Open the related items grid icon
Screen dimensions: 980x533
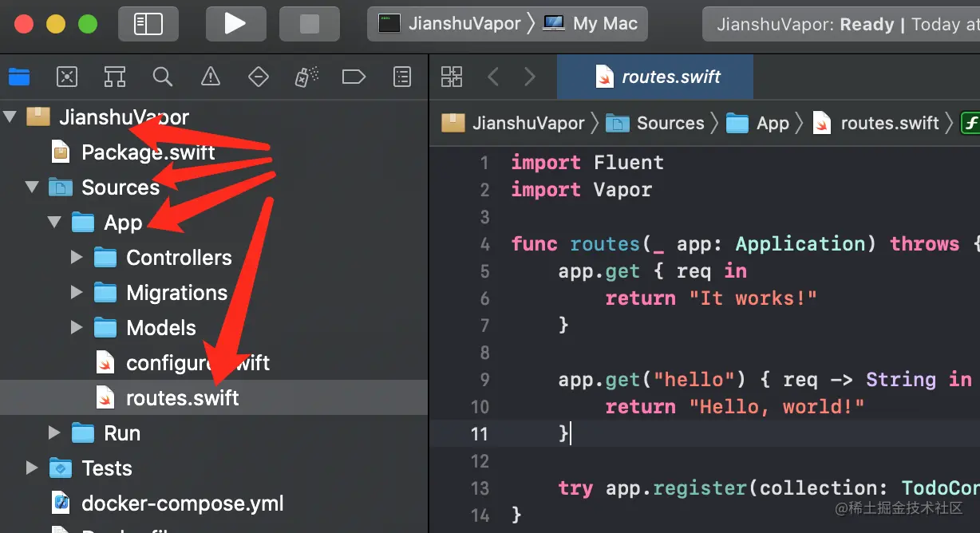point(452,77)
